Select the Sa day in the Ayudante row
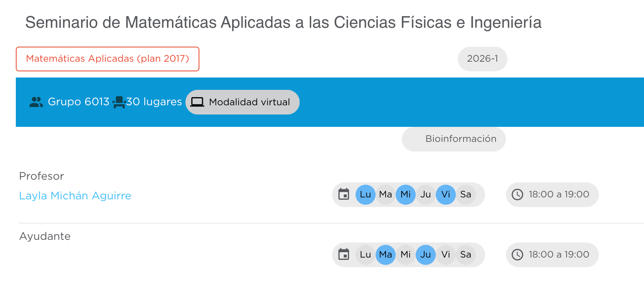 pyautogui.click(x=465, y=254)
